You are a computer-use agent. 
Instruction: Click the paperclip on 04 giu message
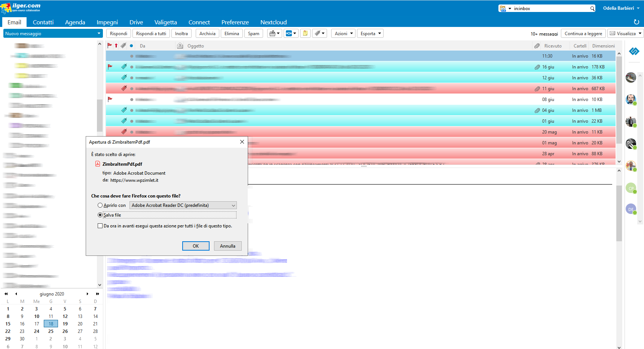(x=537, y=110)
